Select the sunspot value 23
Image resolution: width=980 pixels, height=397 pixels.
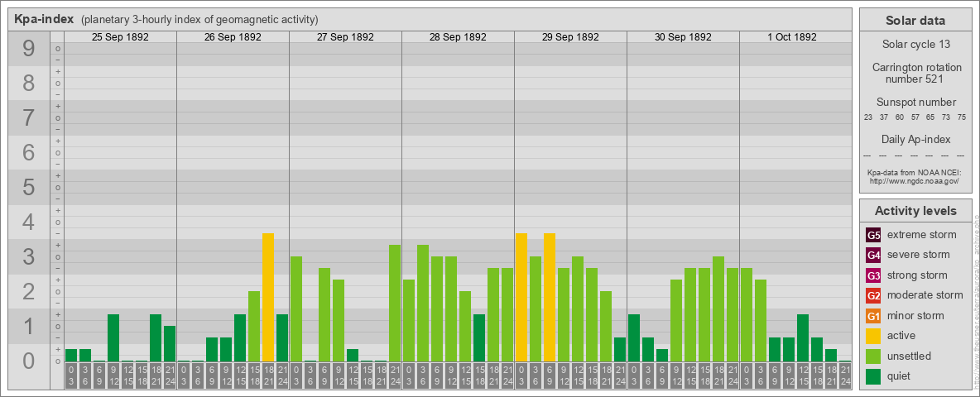868,117
